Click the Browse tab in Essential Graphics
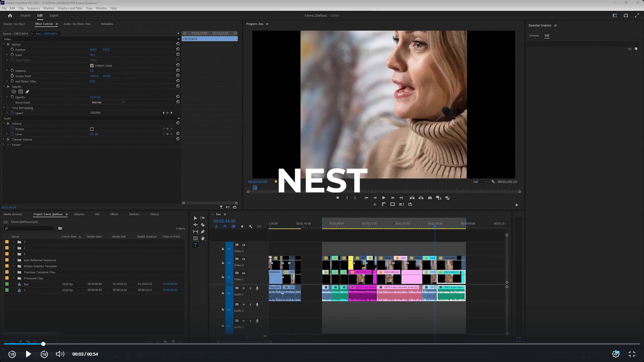 click(534, 36)
